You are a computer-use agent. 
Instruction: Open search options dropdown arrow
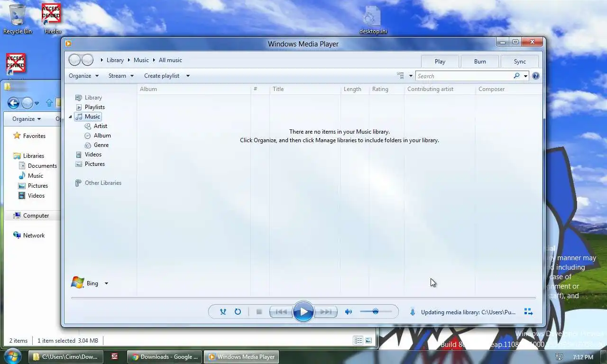525,76
